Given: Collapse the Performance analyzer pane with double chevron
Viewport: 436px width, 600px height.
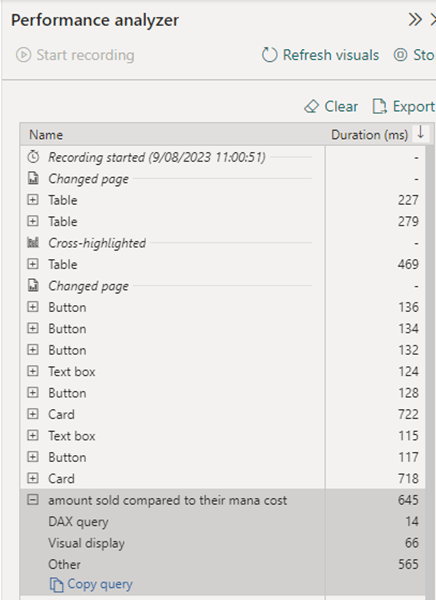Looking at the screenshot, I should (415, 20).
